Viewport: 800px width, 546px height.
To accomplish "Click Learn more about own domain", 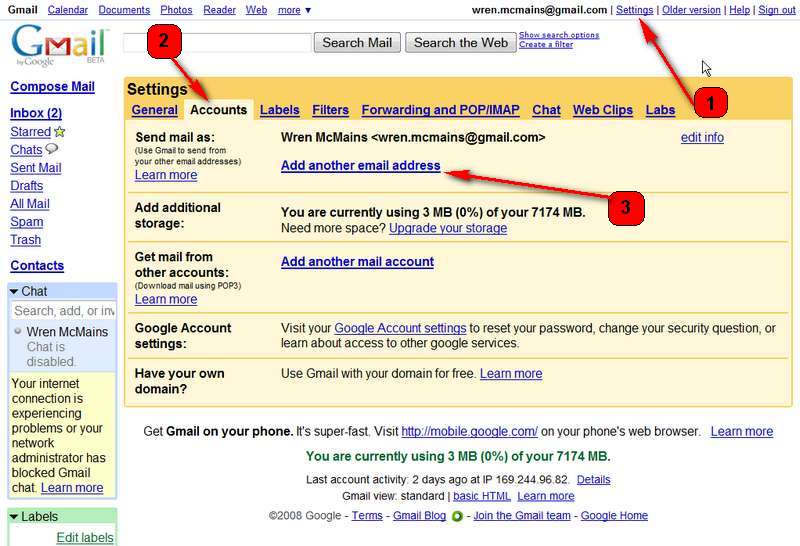I will point(511,374).
